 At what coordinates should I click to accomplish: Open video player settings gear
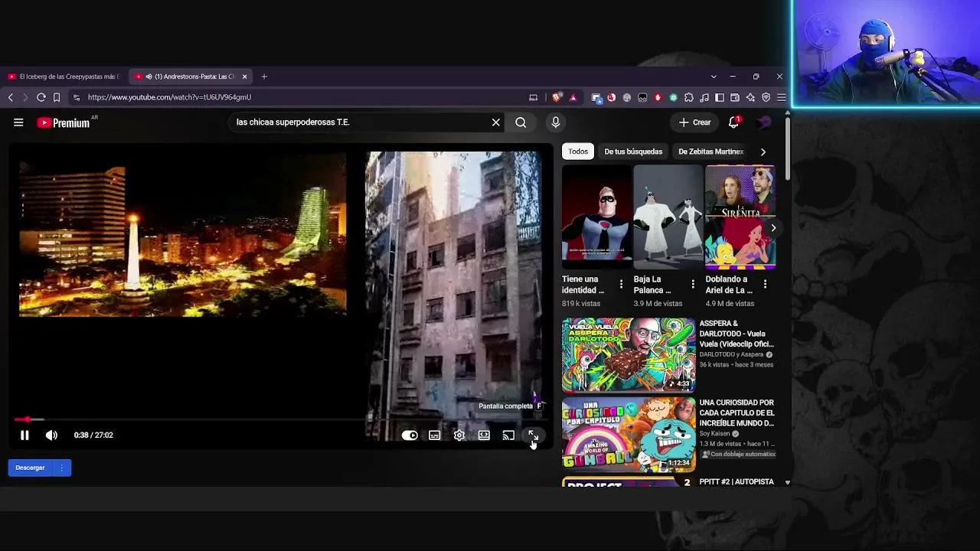459,435
